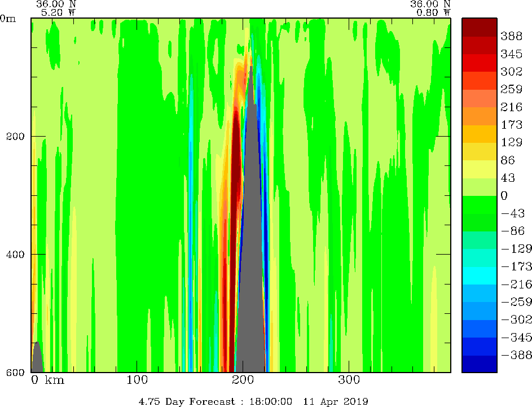Click the cyan swatch in the colorbar
Screen dimensions: 532x407
click(x=480, y=275)
